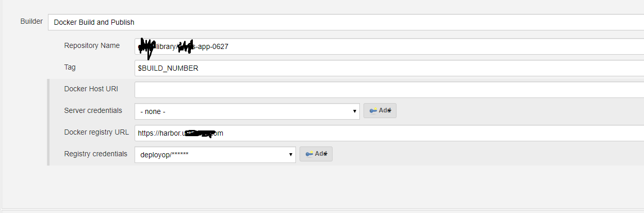644x213 pixels.
Task: Click the Server credentials label
Action: (x=93, y=110)
